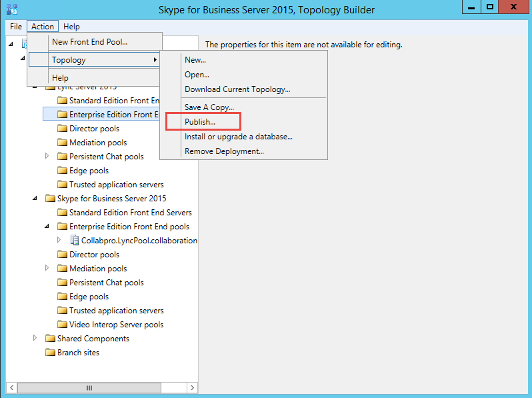Select Standard Edition Front End Servers label
Screen dimensions: 532x398
coord(131,213)
